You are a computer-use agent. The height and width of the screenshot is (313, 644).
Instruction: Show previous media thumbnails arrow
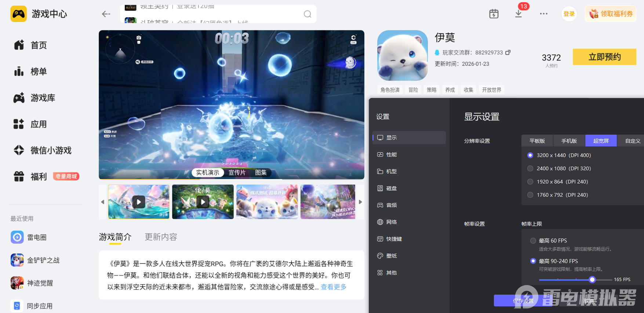pos(103,202)
